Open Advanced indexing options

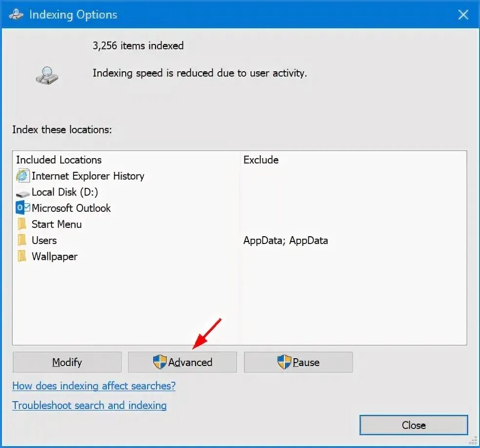click(x=182, y=362)
